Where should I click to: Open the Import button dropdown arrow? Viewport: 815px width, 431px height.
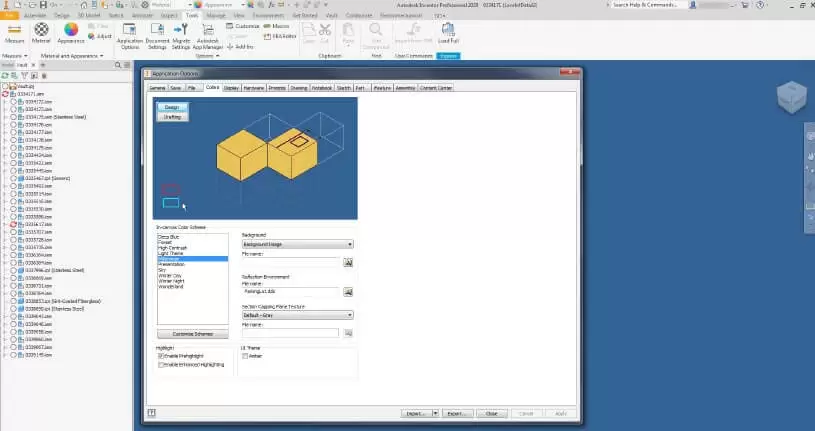click(x=435, y=413)
